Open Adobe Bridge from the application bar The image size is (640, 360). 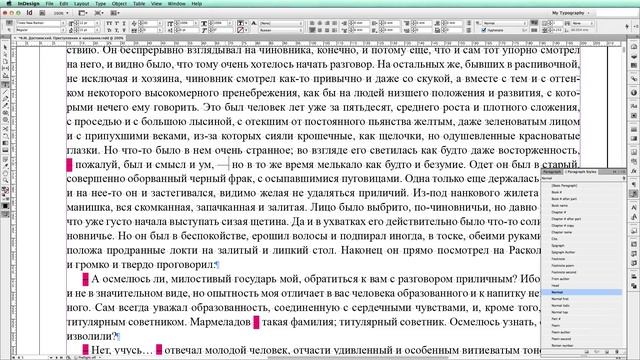click(42, 13)
